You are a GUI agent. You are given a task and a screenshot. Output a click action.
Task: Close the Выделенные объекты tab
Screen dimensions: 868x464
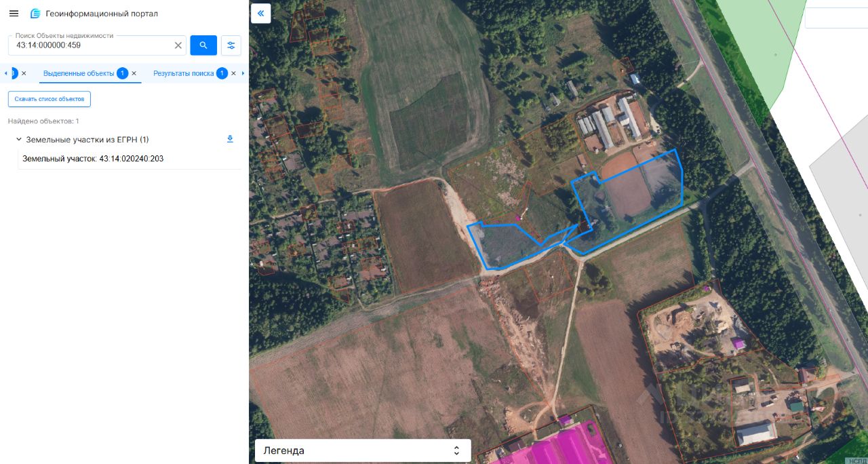pyautogui.click(x=134, y=73)
